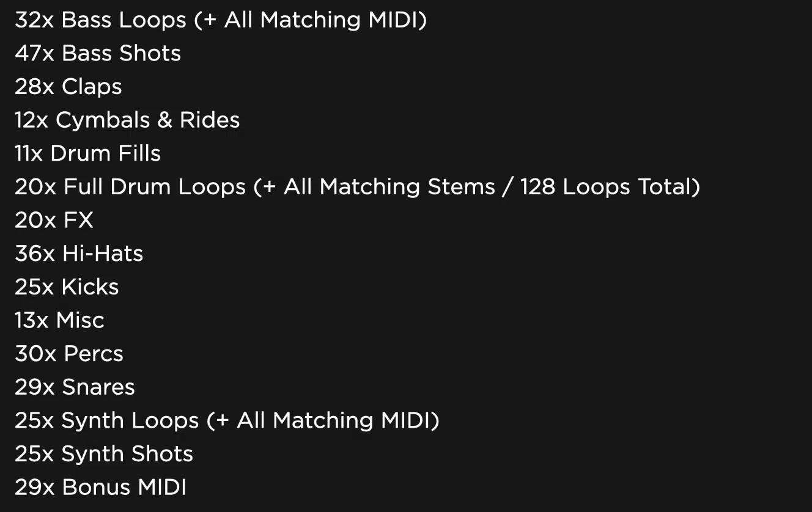Select the 25x Kicks entry
The height and width of the screenshot is (512, 812).
tap(67, 287)
